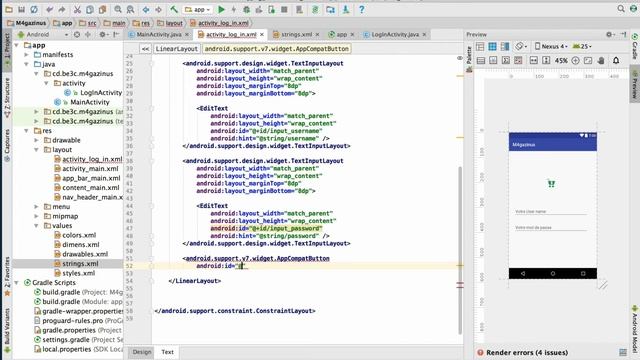Click the bell warnings icon in Preview toolbar

[616, 60]
